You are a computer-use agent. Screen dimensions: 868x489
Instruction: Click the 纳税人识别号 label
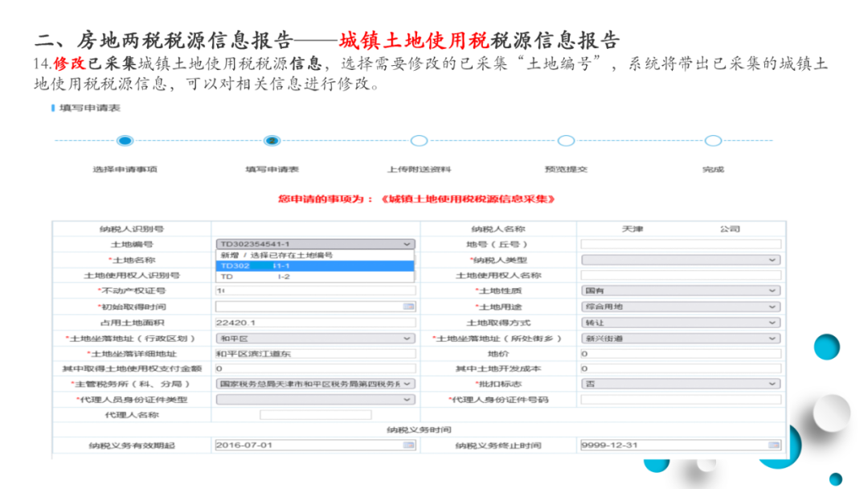click(132, 228)
